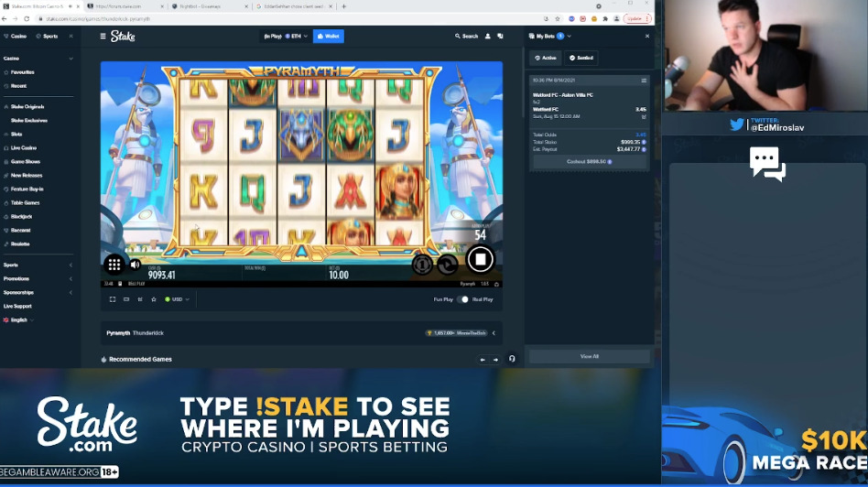The width and height of the screenshot is (868, 487).
Task: Add Pyramyth to favourites star
Action: (154, 299)
